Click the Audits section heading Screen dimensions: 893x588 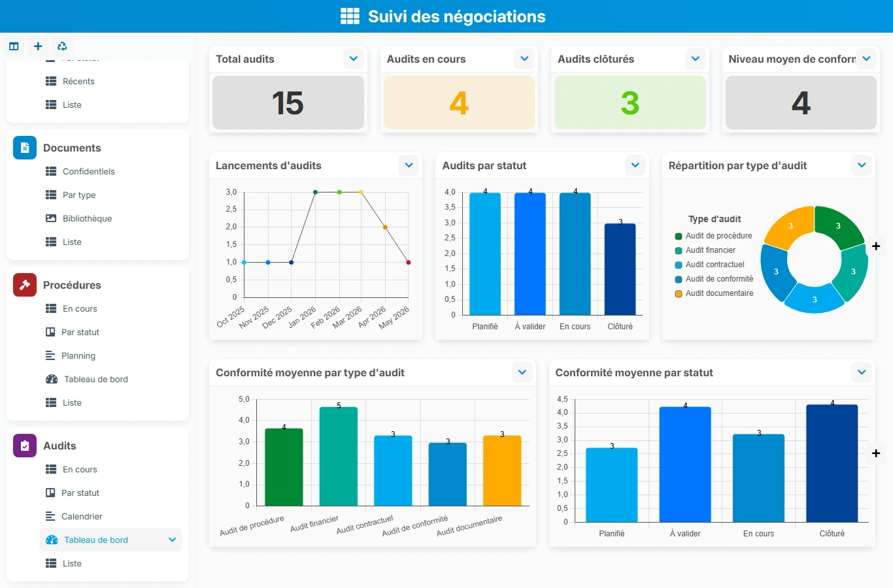pos(59,446)
